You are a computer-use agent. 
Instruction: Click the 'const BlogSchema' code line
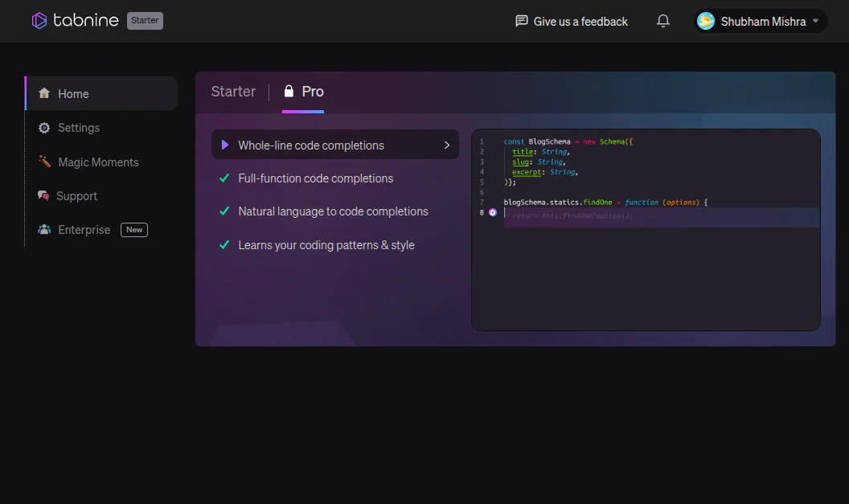pyautogui.click(x=568, y=141)
